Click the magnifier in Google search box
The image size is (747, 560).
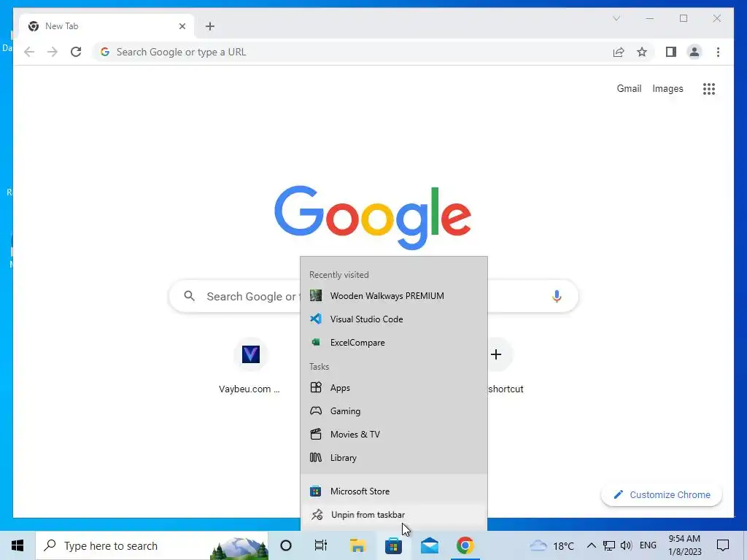pos(189,296)
